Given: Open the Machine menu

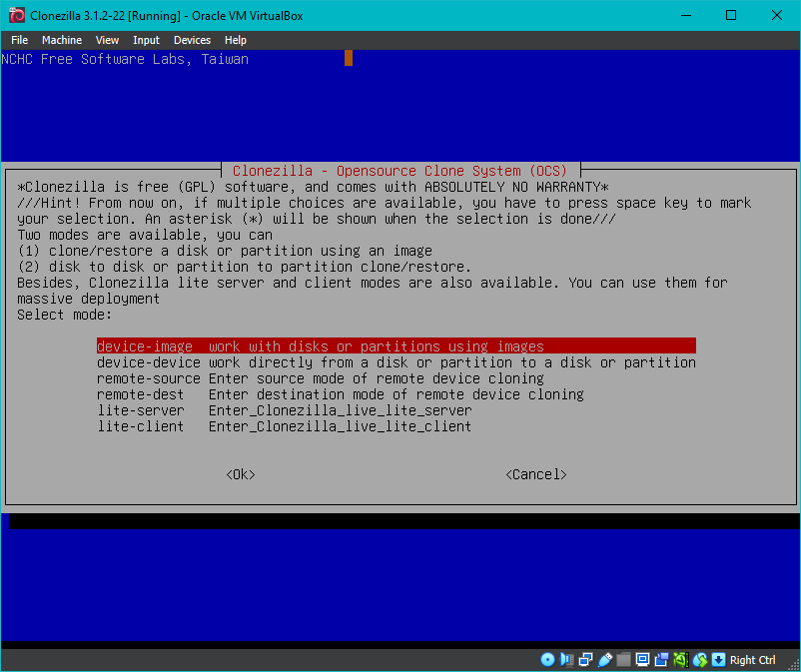Looking at the screenshot, I should 62,40.
